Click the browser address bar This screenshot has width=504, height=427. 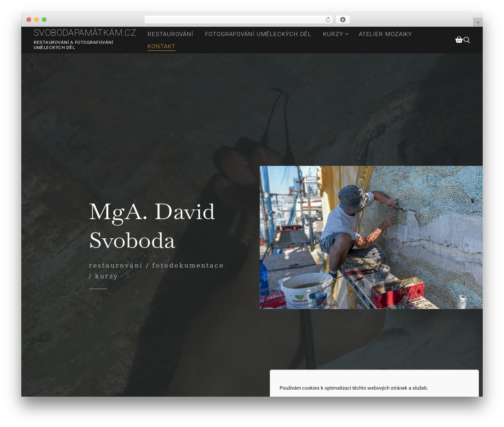[238, 20]
